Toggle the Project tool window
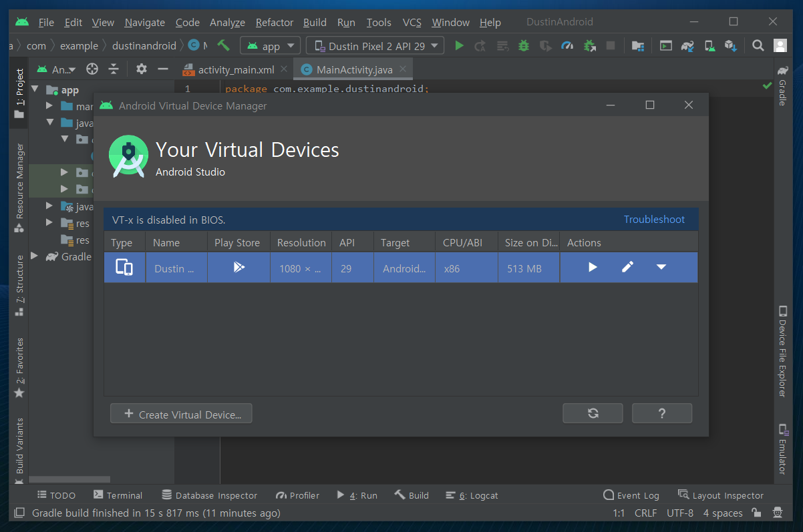 [19, 93]
